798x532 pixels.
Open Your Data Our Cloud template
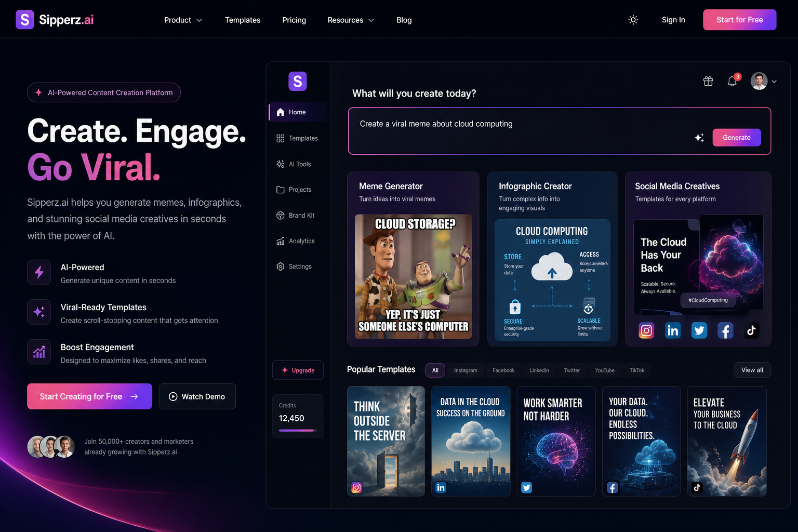(642, 441)
